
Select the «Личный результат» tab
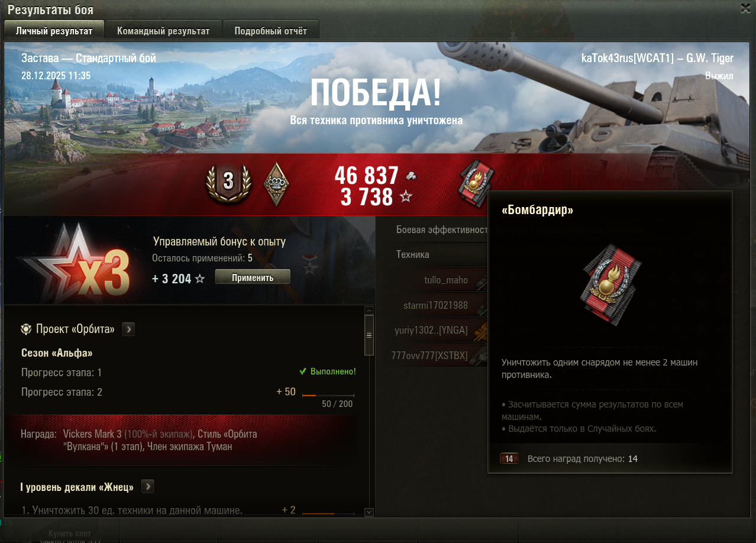click(x=54, y=31)
